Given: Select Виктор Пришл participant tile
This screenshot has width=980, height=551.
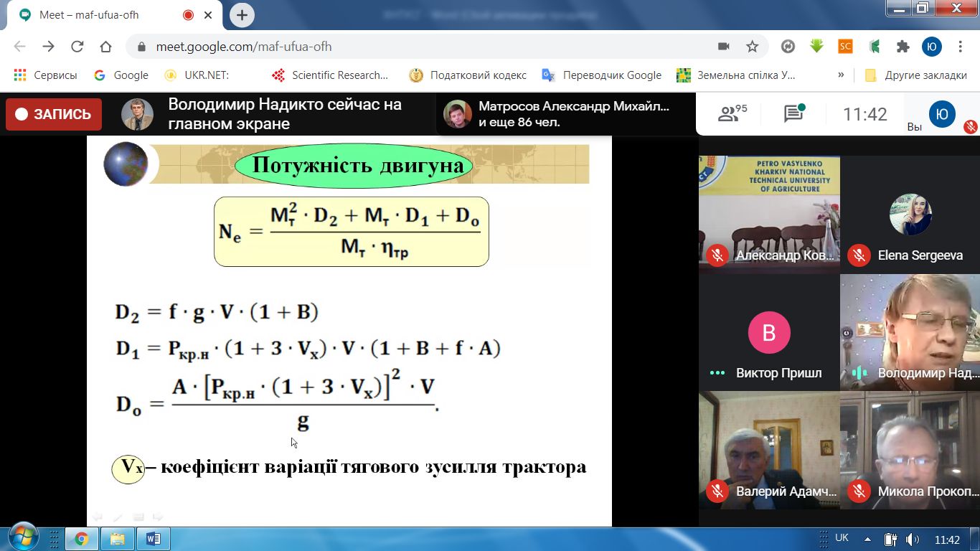Looking at the screenshot, I should 769,332.
